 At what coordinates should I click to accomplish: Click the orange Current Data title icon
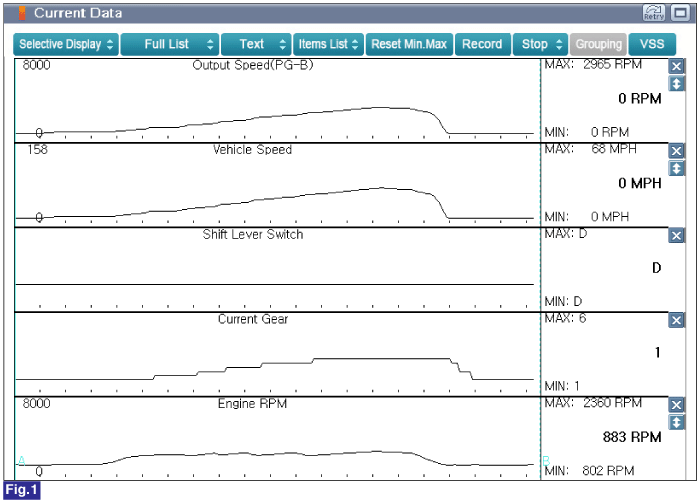coord(22,13)
